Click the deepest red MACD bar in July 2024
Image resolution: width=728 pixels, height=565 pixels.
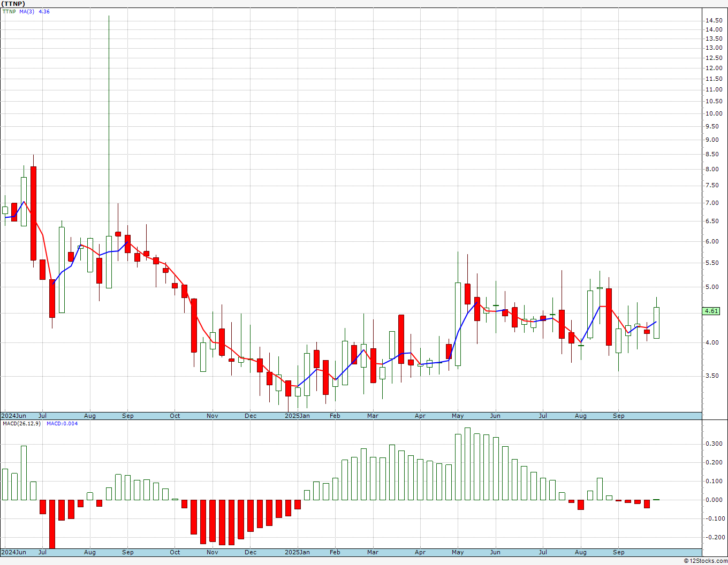(52, 524)
